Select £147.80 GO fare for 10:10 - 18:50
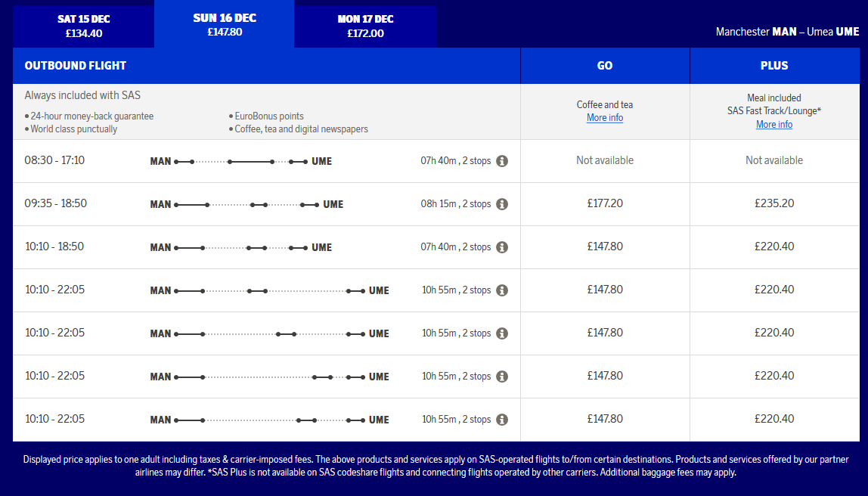Image resolution: width=868 pixels, height=496 pixels. (605, 247)
